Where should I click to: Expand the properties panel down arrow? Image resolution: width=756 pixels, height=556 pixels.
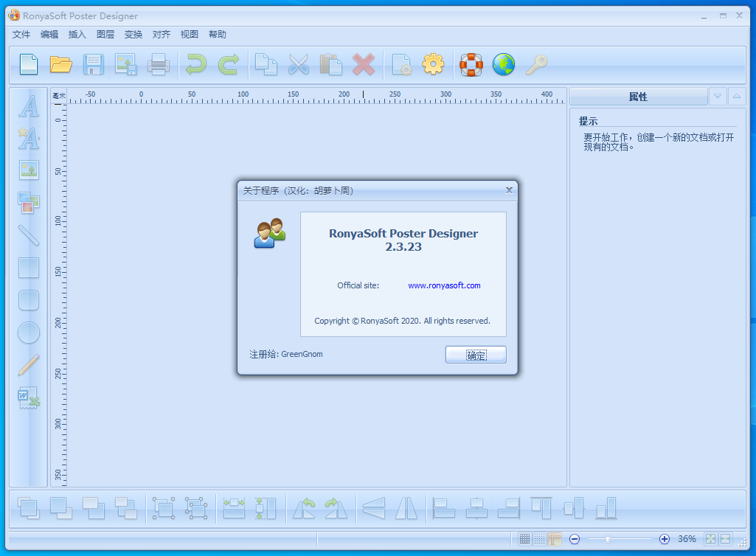tap(718, 97)
